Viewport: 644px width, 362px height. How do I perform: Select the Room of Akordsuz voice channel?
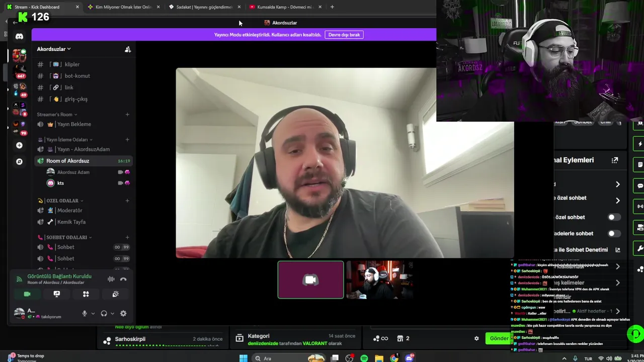pyautogui.click(x=84, y=161)
